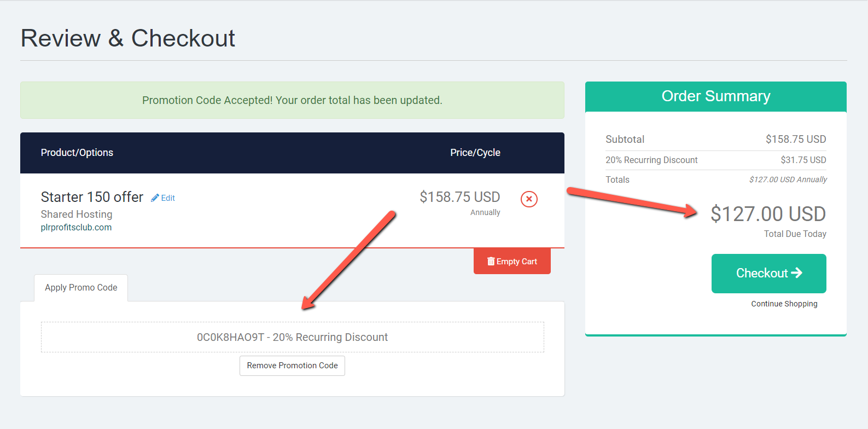The image size is (868, 429).
Task: Follow the Continue Shopping link
Action: (x=784, y=304)
